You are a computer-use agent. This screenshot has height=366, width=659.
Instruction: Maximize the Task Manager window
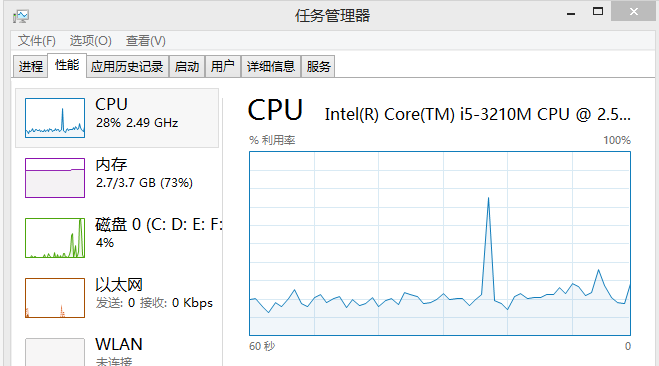click(598, 12)
